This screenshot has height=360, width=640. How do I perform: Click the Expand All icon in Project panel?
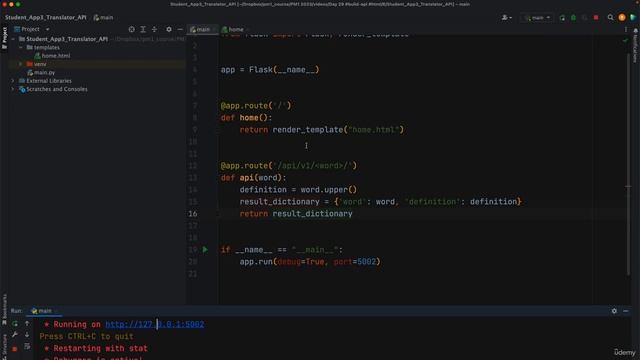[x=143, y=29]
